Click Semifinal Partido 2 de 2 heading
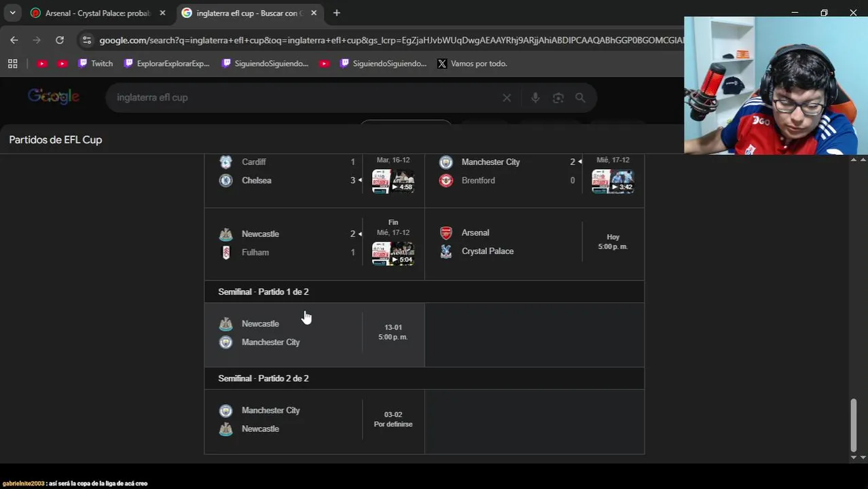The height and width of the screenshot is (489, 868). (264, 378)
